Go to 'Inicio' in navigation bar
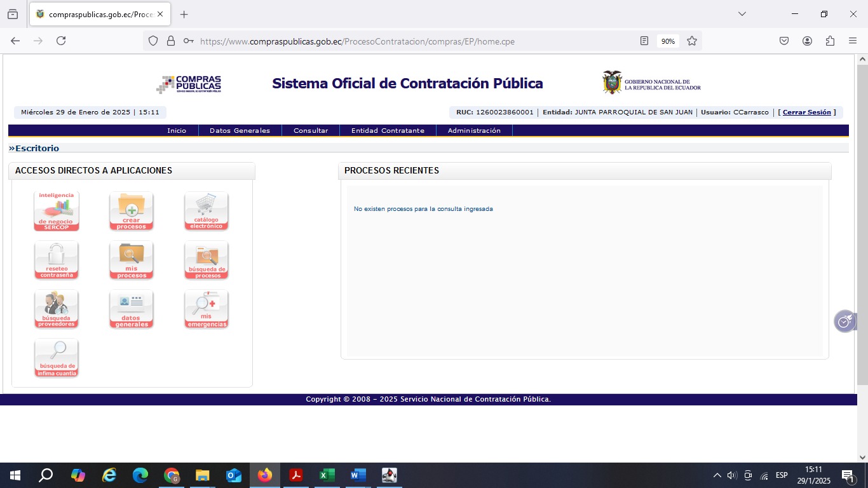The height and width of the screenshot is (488, 868). tap(177, 130)
